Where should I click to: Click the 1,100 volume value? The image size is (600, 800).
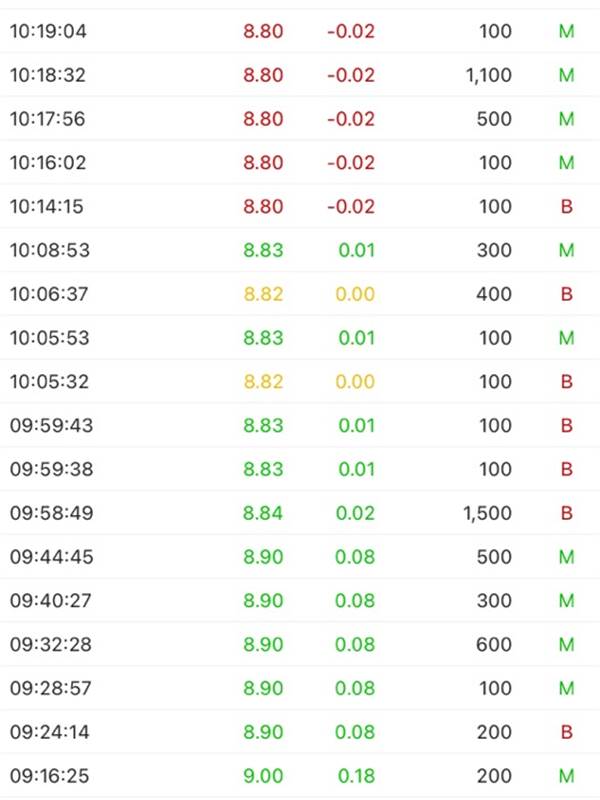[x=488, y=75]
